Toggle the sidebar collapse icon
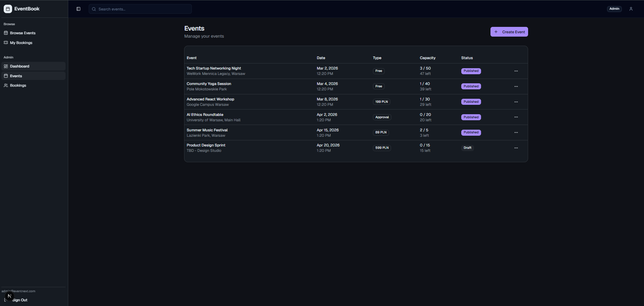The width and height of the screenshot is (644, 306). point(78,9)
